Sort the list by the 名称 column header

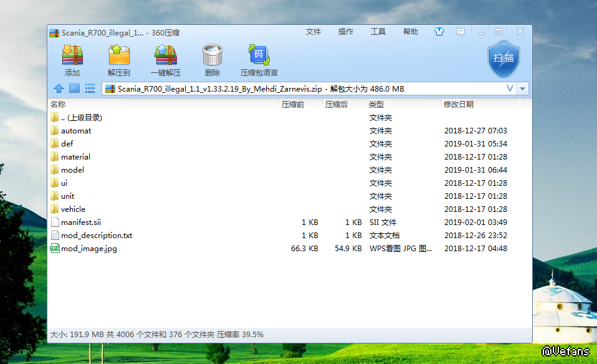pyautogui.click(x=58, y=105)
